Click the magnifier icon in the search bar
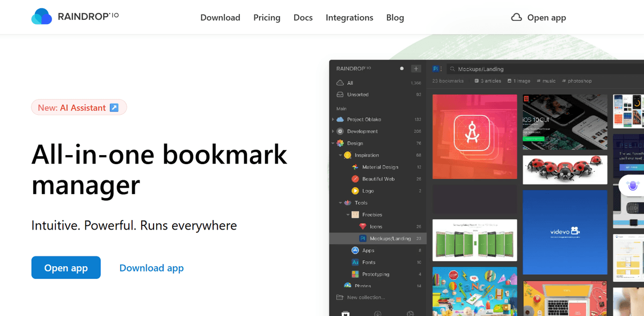The image size is (644, 316). (452, 69)
